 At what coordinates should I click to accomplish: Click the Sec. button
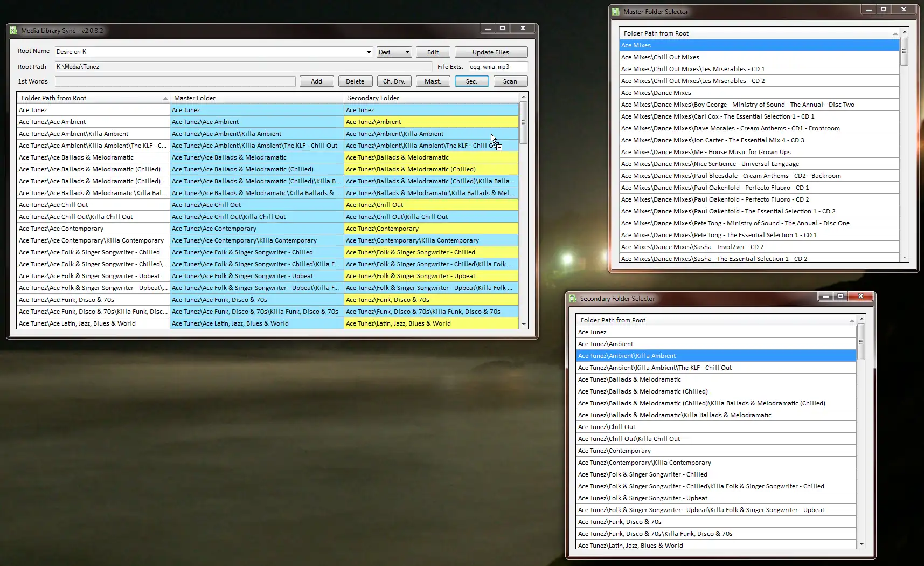(471, 81)
